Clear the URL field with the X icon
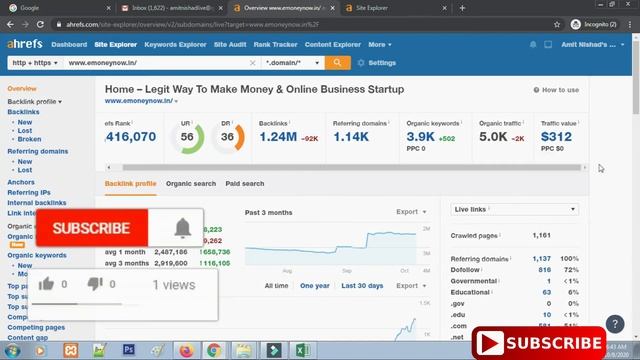This screenshot has height=360, width=640. [x=253, y=63]
